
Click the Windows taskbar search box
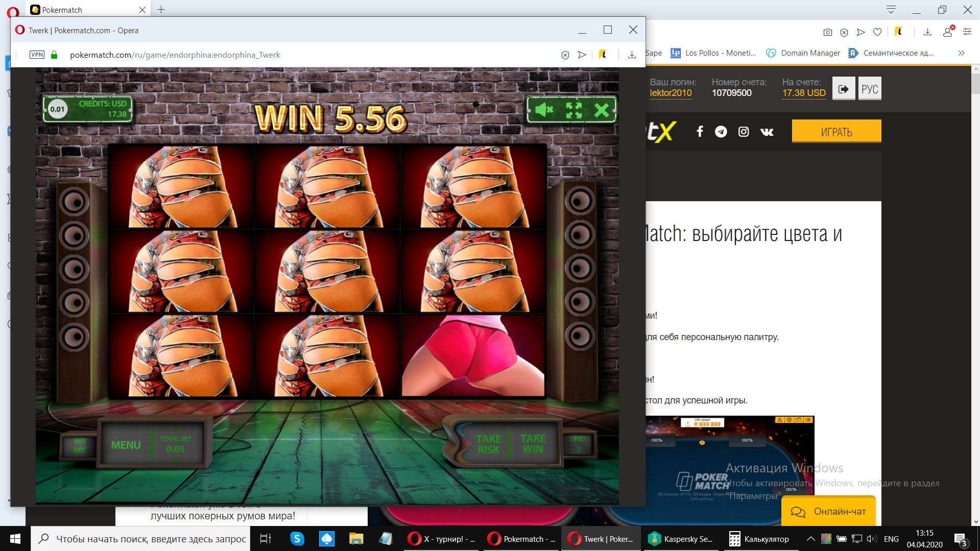pos(140,539)
